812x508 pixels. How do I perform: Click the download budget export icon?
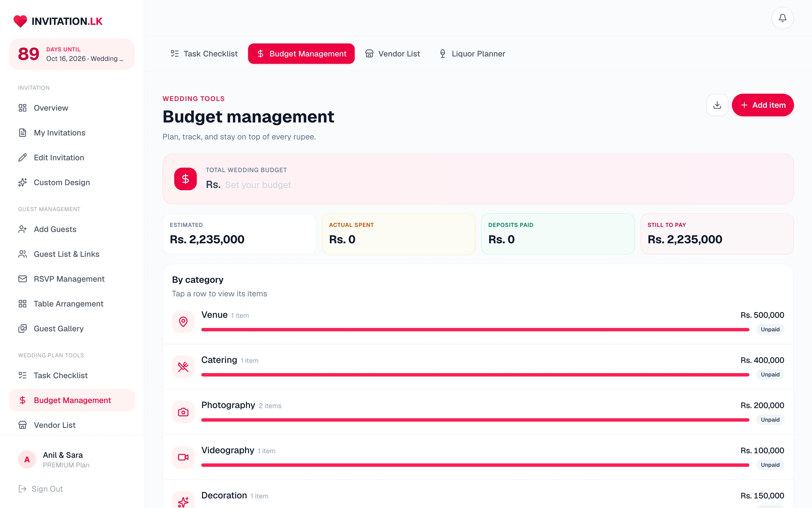coord(717,105)
